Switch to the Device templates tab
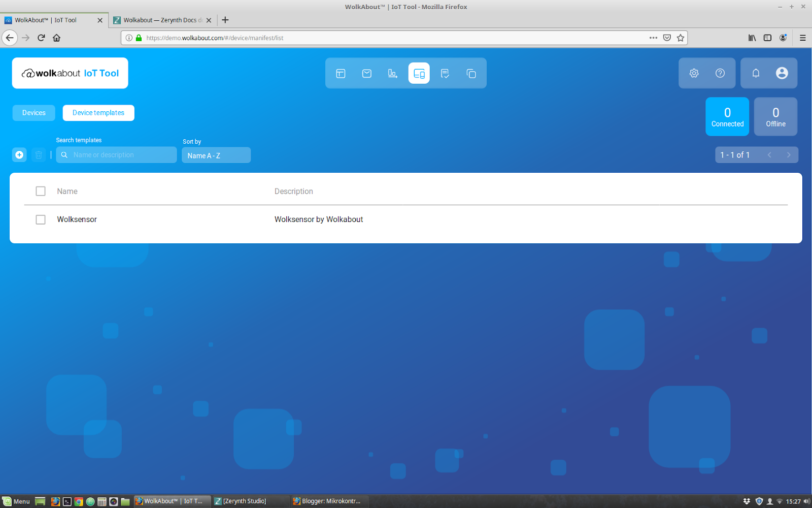 [98, 113]
